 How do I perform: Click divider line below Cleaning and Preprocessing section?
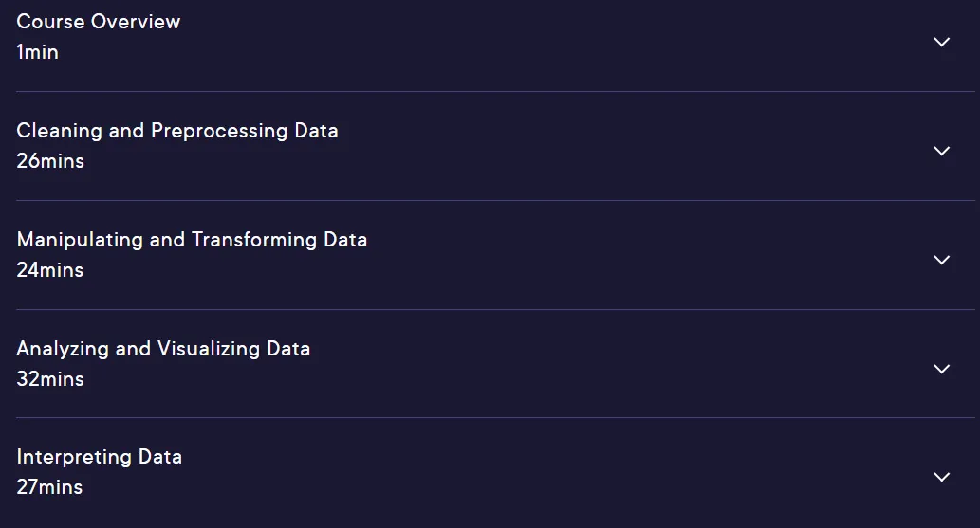pos(495,200)
